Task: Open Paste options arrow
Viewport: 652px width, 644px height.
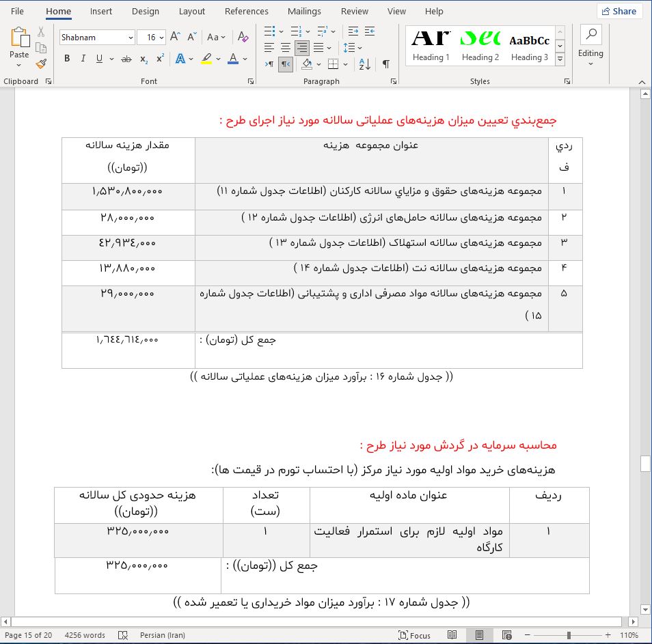Action: (x=19, y=65)
